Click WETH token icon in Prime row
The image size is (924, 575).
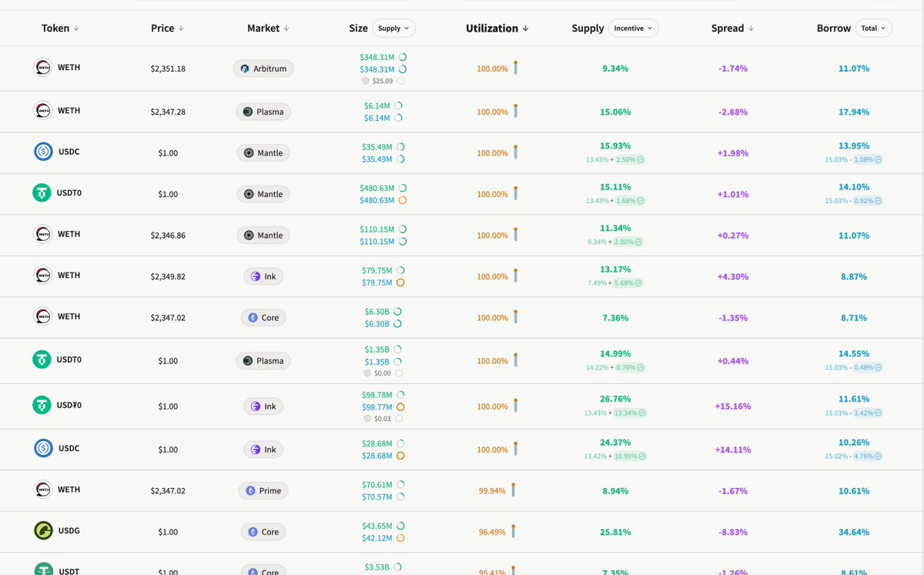43,490
